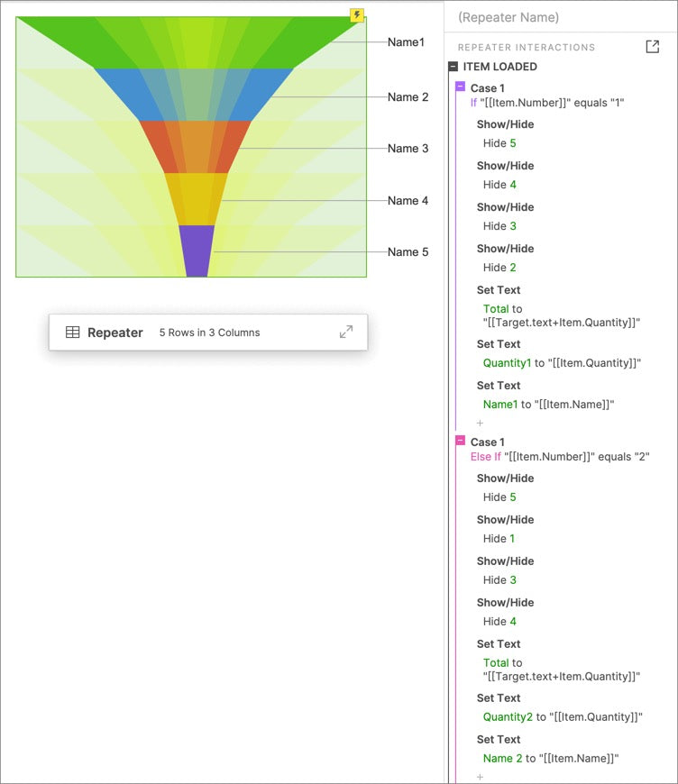The image size is (678, 784).
Task: Open interactions editor via pop-out icon
Action: [652, 47]
